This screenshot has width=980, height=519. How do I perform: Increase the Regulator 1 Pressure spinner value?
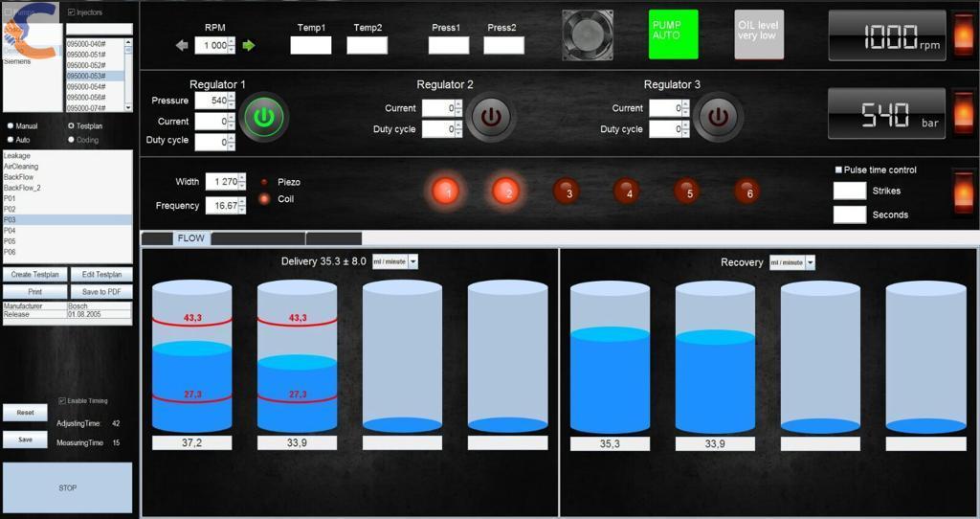231,96
